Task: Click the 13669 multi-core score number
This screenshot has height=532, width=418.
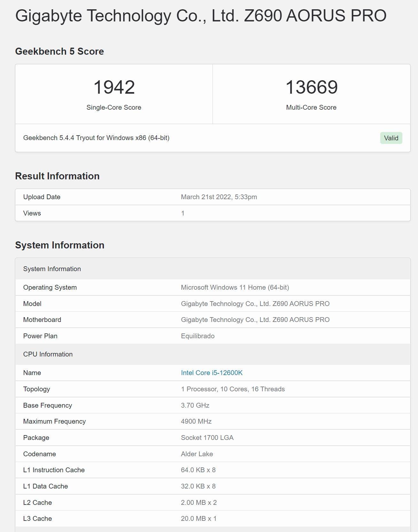Action: 312,87
